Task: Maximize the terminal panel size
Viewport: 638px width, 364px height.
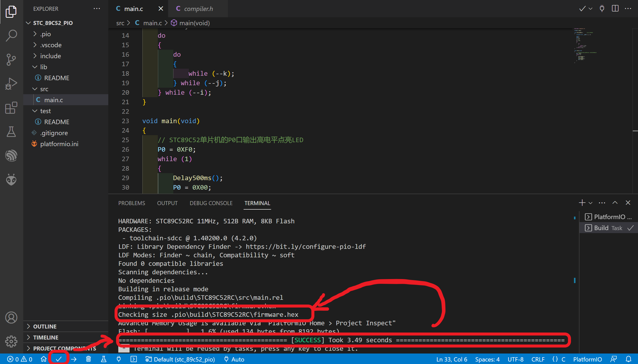Action: click(x=615, y=203)
